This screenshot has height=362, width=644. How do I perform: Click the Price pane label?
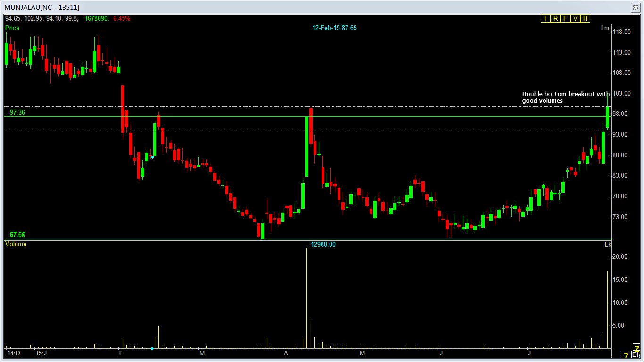(x=12, y=28)
